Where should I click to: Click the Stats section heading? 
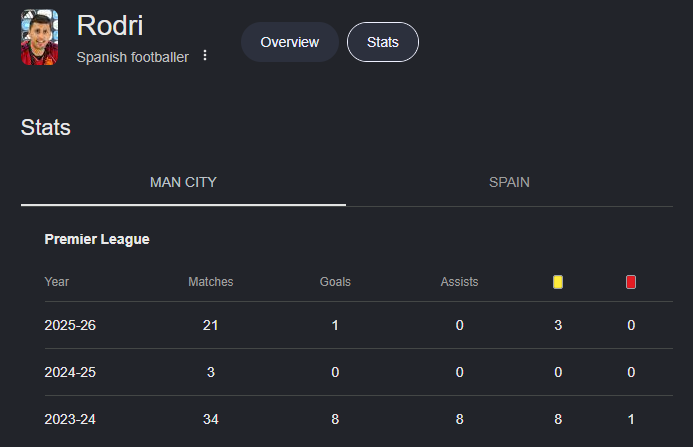[46, 127]
